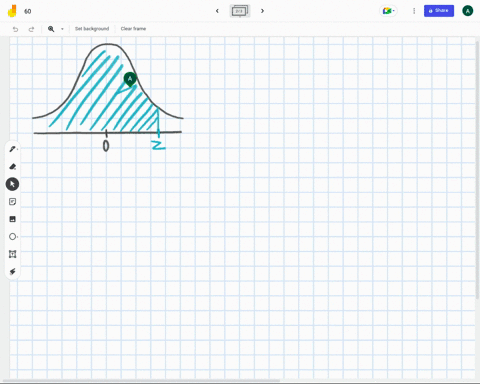This screenshot has height=384, width=480.
Task: Select the Circle shape tool
Action: (x=13, y=237)
